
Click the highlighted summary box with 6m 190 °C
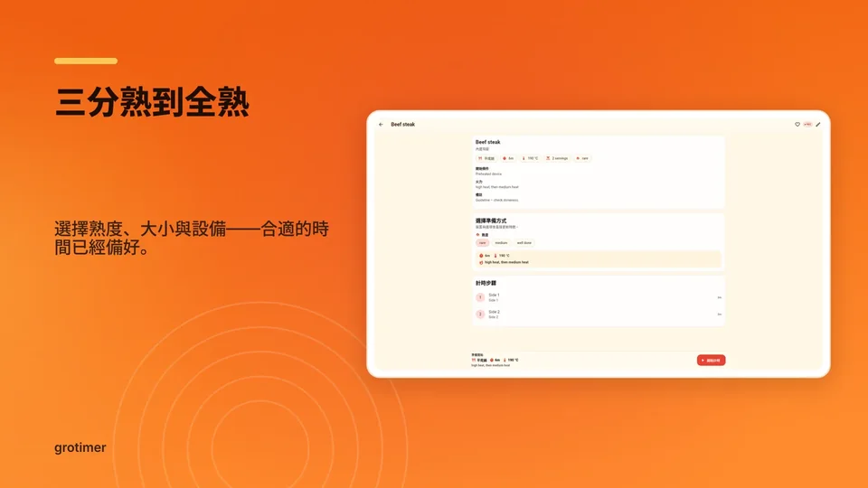[x=599, y=259]
